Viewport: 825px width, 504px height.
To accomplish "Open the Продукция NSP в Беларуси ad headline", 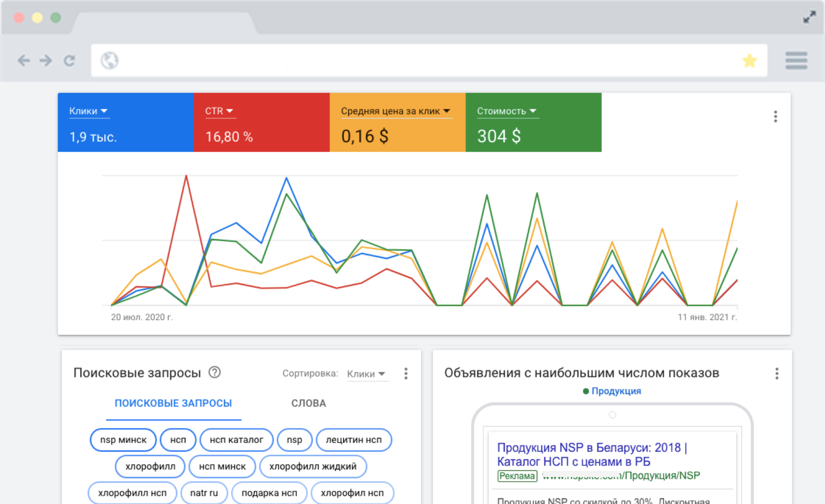I will pyautogui.click(x=592, y=455).
